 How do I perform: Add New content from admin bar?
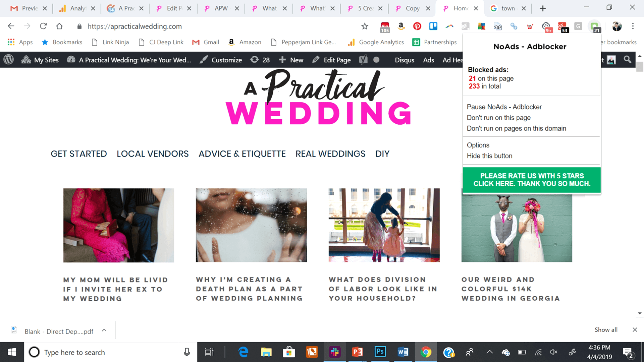point(291,60)
